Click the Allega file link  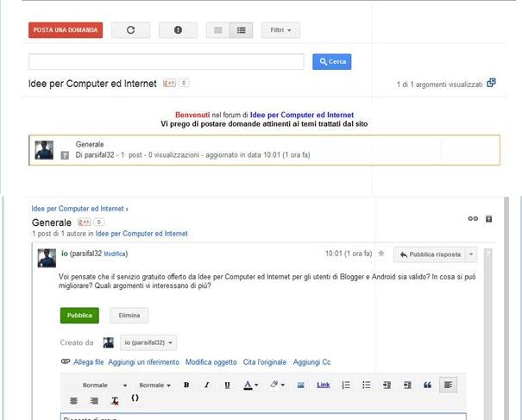click(89, 362)
